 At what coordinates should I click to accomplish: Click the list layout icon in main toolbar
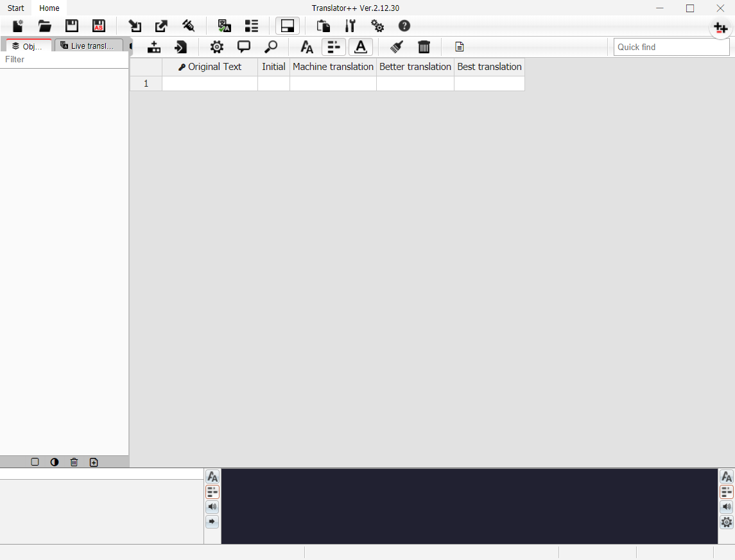coord(251,26)
